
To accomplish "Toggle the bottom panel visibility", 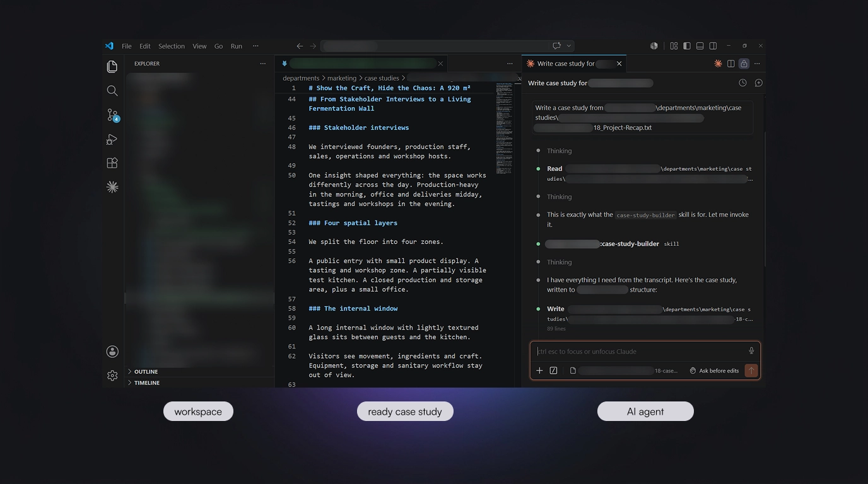I will tap(700, 46).
